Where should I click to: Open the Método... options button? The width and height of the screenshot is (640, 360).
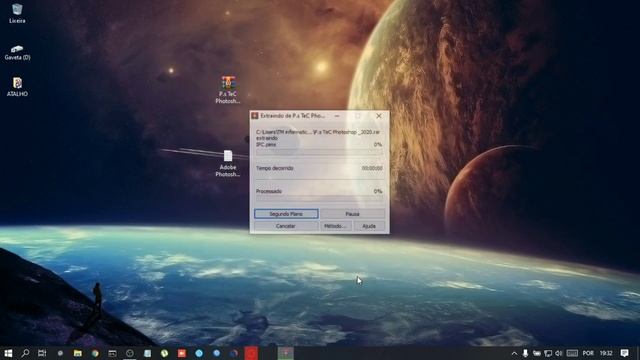336,226
